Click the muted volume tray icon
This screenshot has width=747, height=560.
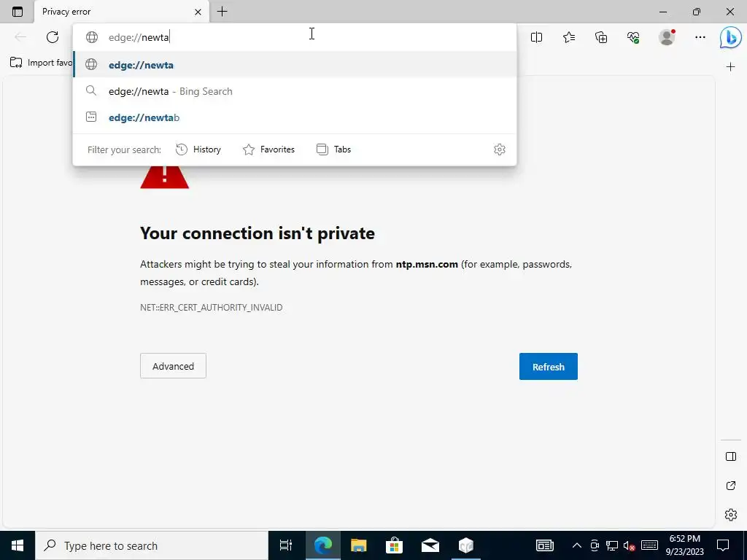(x=630, y=545)
